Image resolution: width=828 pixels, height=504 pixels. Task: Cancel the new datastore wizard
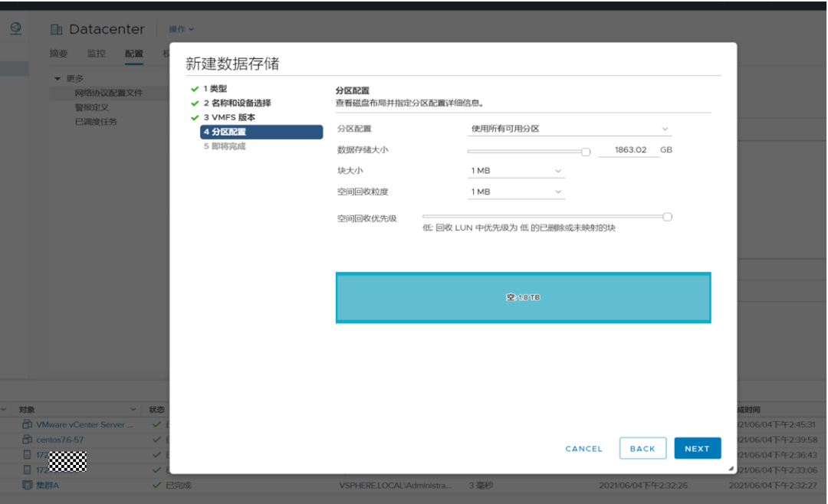[x=583, y=449]
